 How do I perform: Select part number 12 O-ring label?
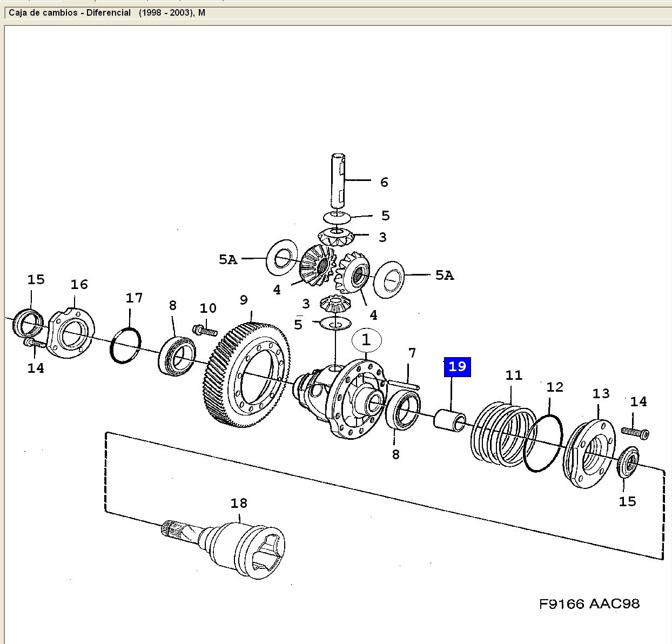tap(555, 387)
